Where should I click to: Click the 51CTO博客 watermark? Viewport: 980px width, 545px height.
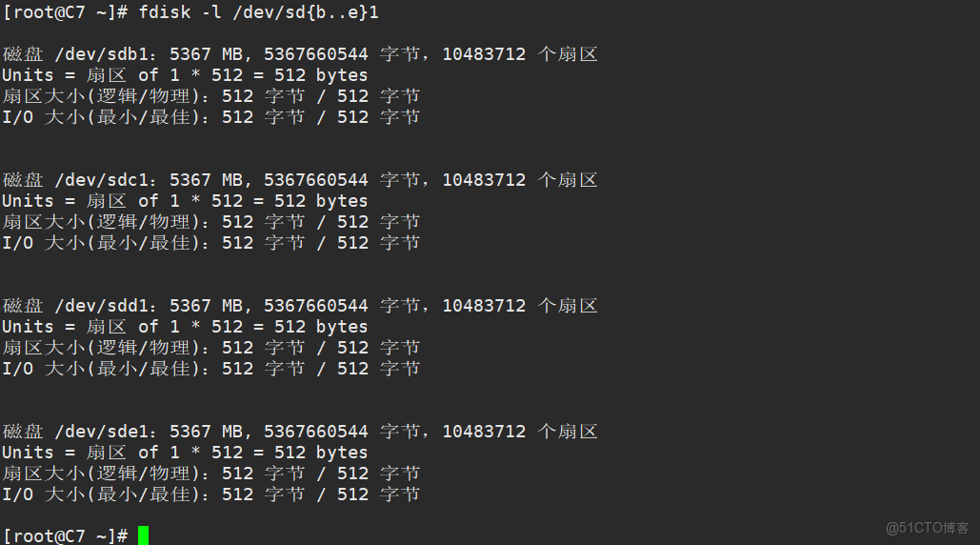pos(927,527)
